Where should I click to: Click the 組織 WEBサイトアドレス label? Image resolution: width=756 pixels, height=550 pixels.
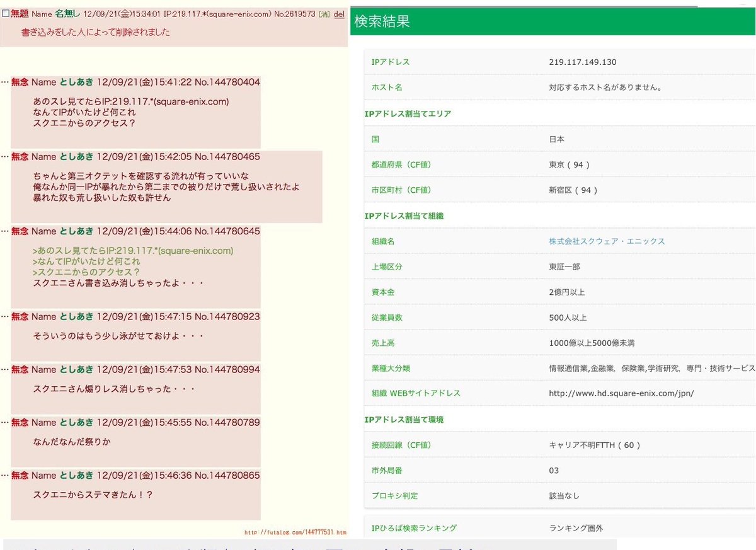pos(416,393)
